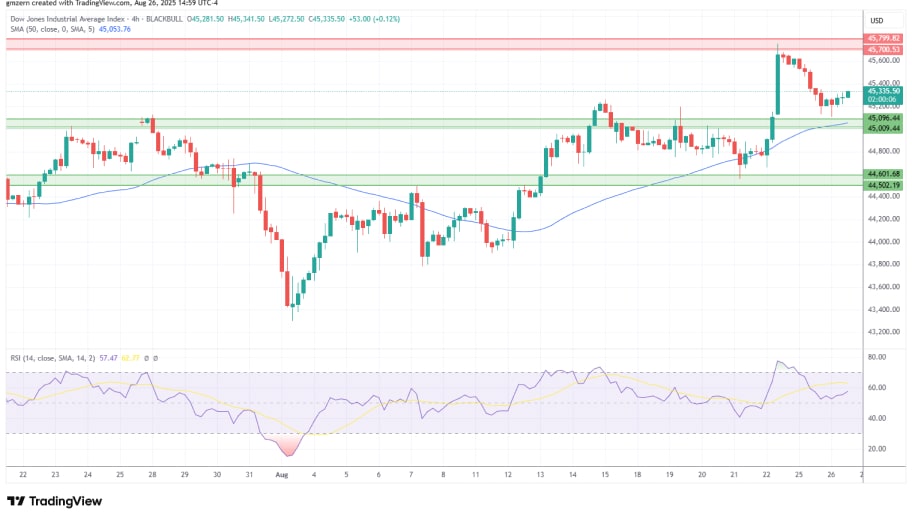The width and height of the screenshot is (912, 513).
Task: Click the 43,200.00 price axis tick
Action: [884, 332]
